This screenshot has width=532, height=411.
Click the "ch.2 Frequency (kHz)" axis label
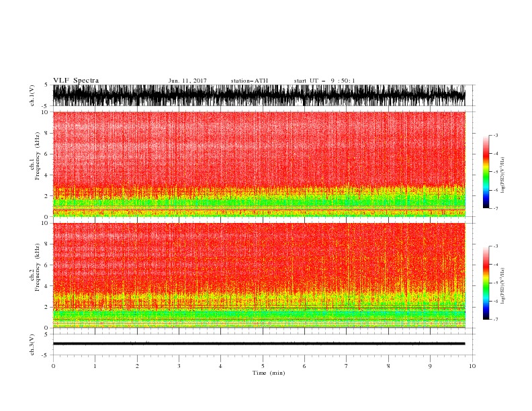click(34, 267)
